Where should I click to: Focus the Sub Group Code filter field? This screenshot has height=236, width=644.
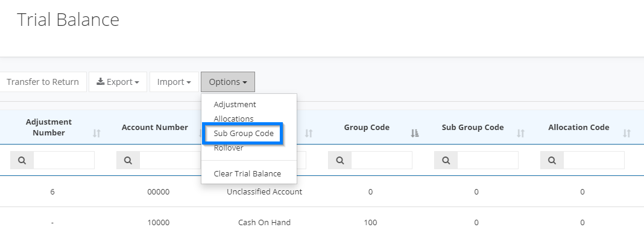[x=487, y=160]
